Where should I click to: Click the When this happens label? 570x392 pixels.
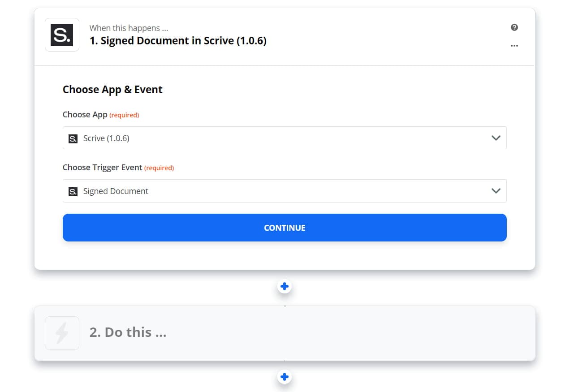click(129, 28)
